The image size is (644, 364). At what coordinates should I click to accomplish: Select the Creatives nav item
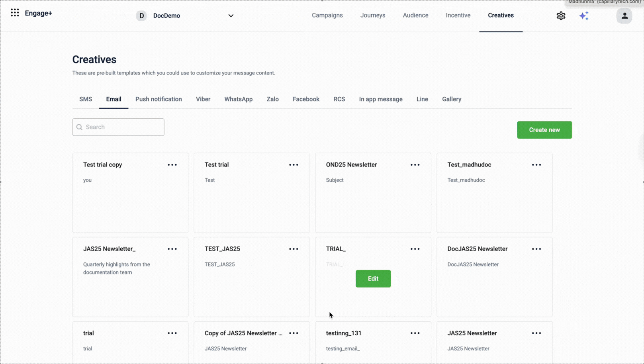point(501,15)
